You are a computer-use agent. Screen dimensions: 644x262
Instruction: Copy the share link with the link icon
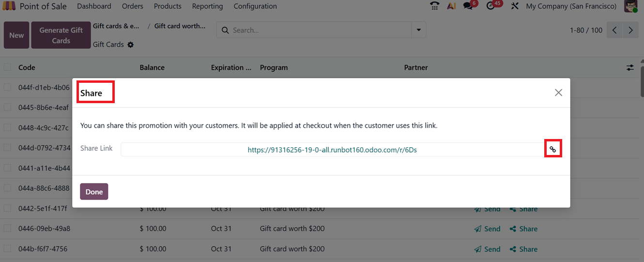552,150
